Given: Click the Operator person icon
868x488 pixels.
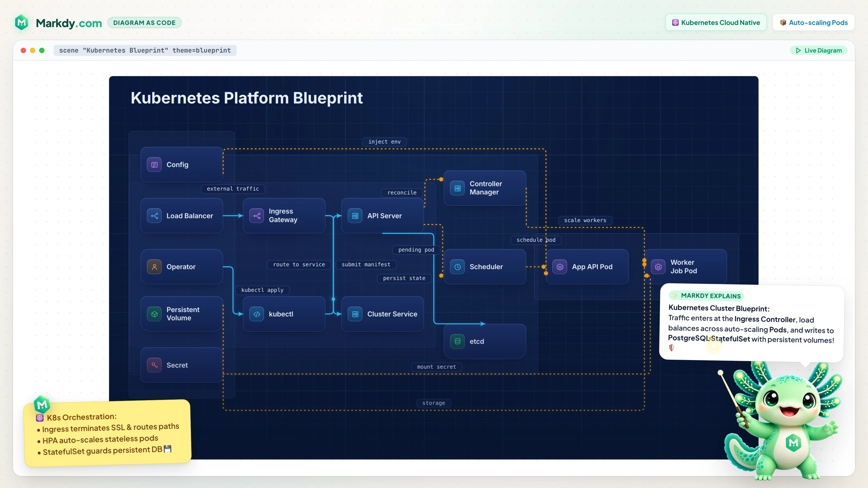Looking at the screenshot, I should [154, 267].
